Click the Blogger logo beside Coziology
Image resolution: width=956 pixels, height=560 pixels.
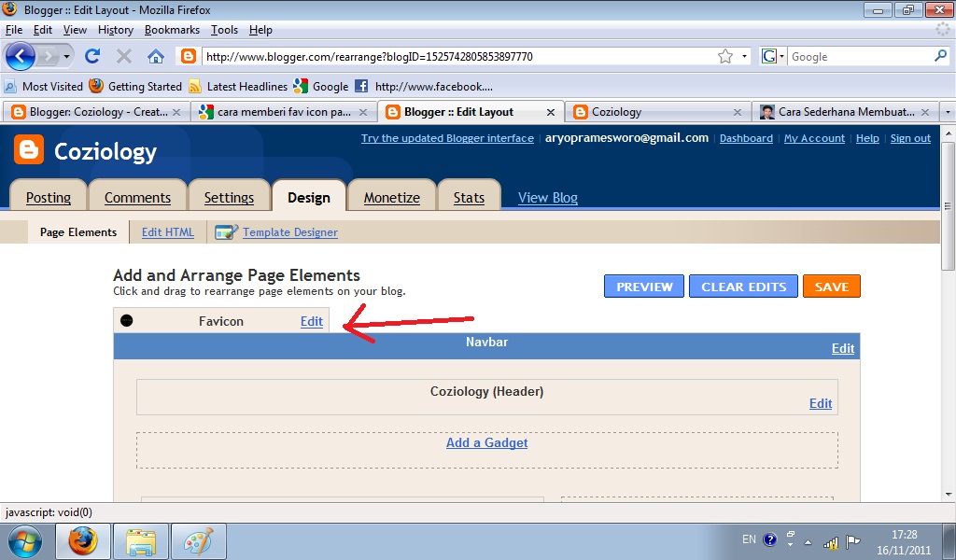29,150
